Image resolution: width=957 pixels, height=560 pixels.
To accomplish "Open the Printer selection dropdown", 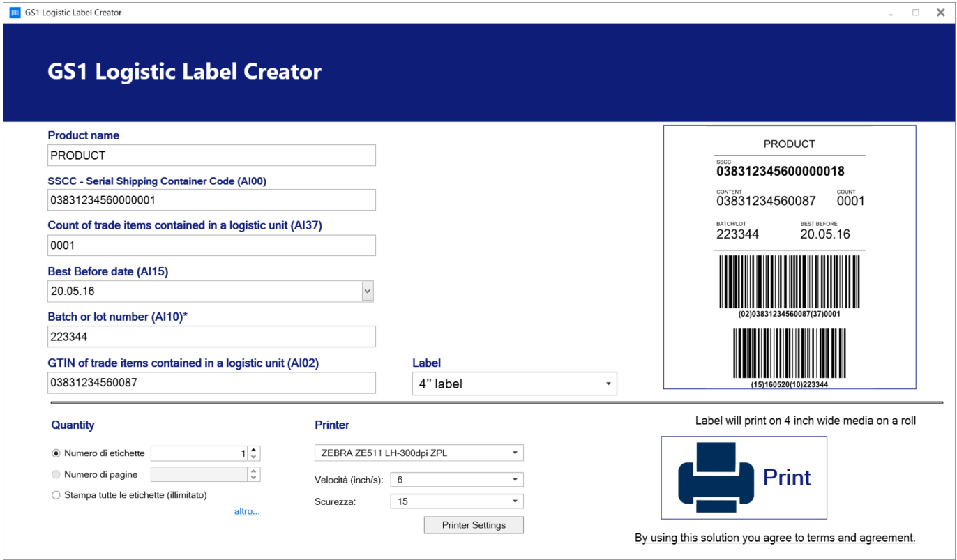I will [x=514, y=453].
